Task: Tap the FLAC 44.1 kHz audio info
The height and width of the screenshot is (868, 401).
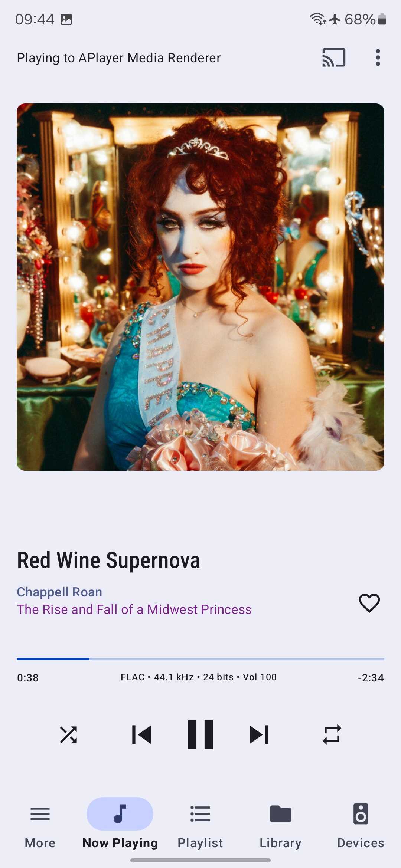Action: coord(199,677)
